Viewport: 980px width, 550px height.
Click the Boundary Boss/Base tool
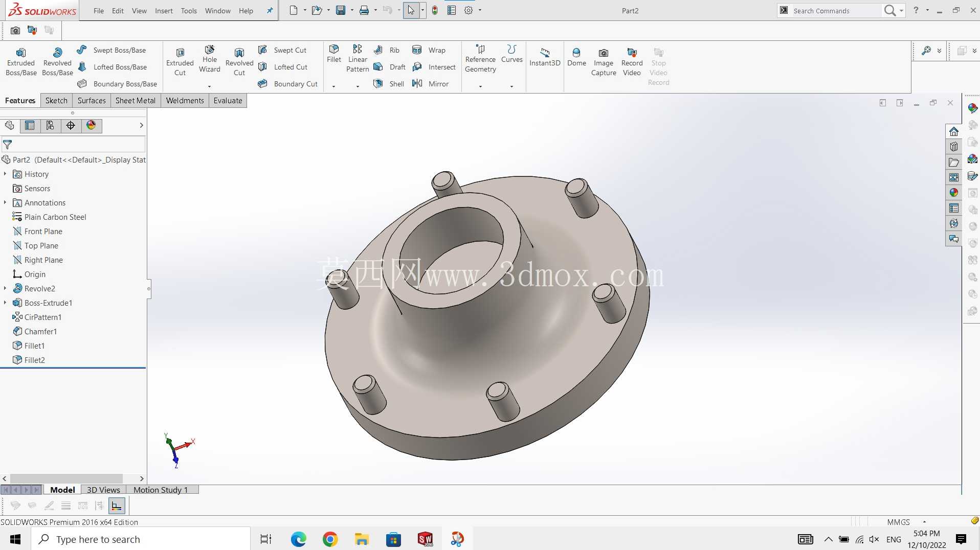pyautogui.click(x=117, y=84)
